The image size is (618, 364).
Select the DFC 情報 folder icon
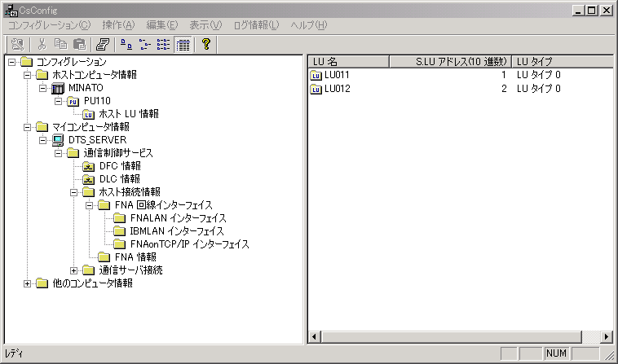coord(89,166)
